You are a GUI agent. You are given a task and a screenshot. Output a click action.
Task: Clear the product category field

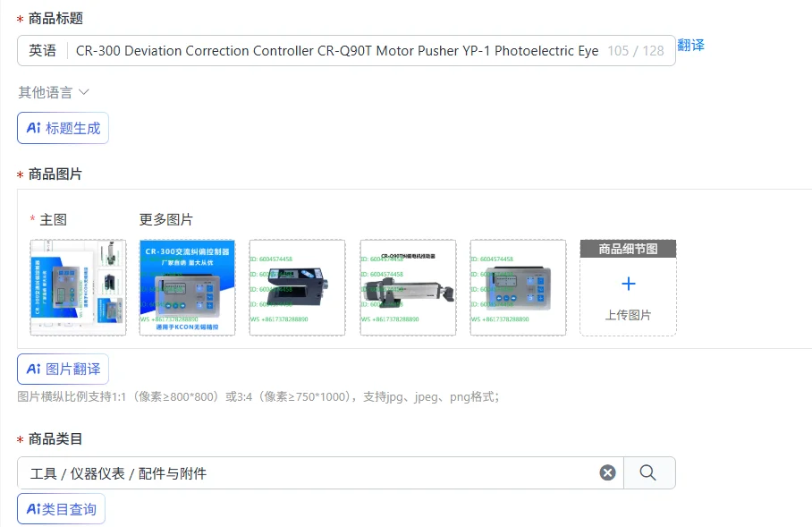[607, 472]
